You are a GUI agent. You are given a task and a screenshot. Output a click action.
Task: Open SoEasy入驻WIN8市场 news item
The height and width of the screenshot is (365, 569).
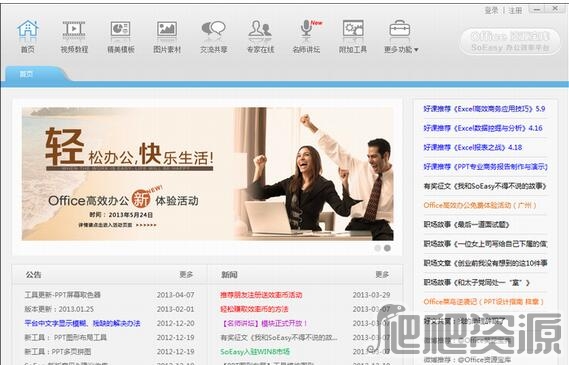pos(255,352)
